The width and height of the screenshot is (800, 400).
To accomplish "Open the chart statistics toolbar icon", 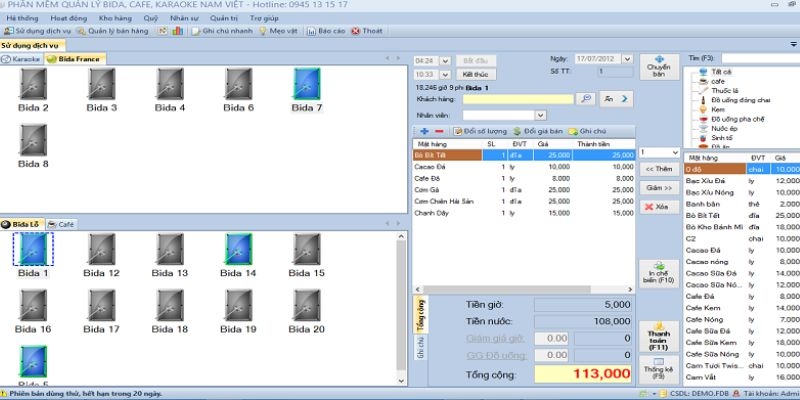I will pyautogui.click(x=178, y=31).
